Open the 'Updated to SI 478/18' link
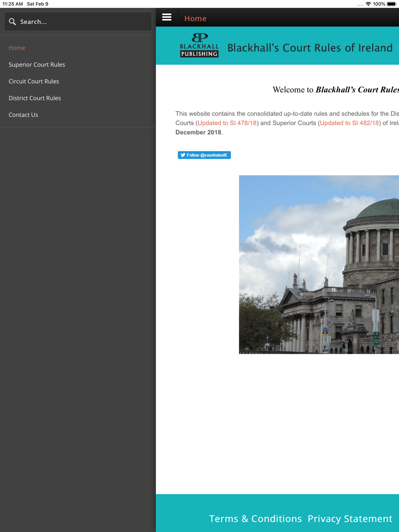Screen dimensions: 399x532 click(227, 123)
